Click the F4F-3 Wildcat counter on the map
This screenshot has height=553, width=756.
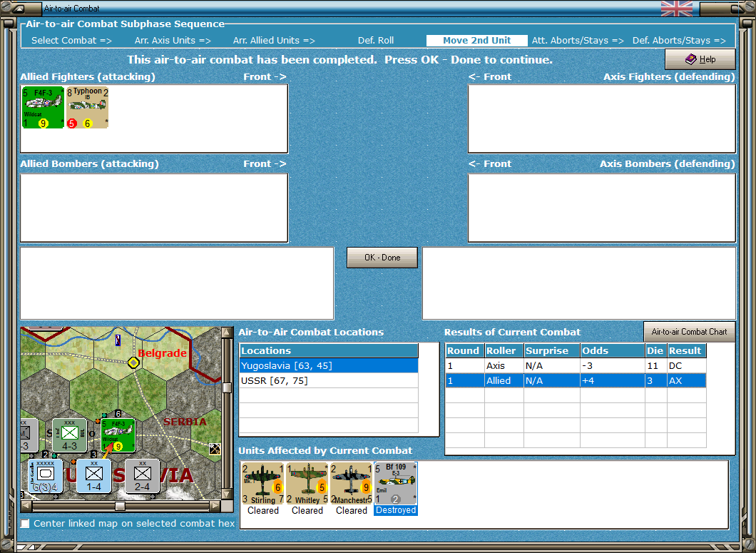click(x=118, y=435)
